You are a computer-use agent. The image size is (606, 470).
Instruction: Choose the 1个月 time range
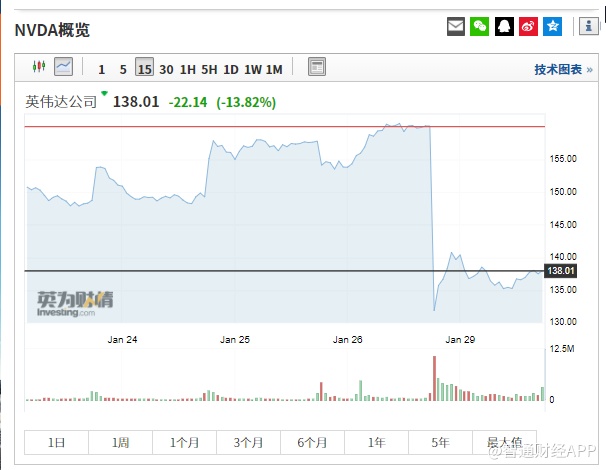(184, 442)
